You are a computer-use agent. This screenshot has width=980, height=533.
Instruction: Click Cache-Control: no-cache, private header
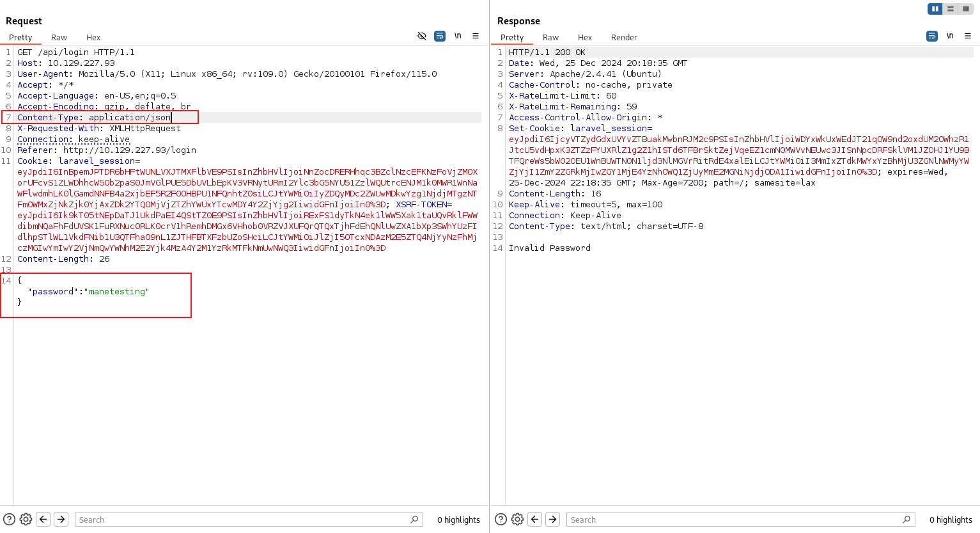(591, 85)
